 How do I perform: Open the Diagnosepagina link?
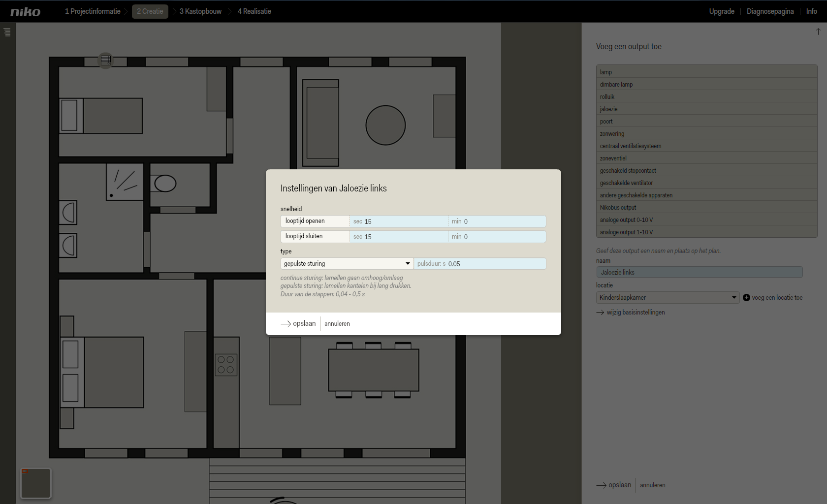point(770,11)
